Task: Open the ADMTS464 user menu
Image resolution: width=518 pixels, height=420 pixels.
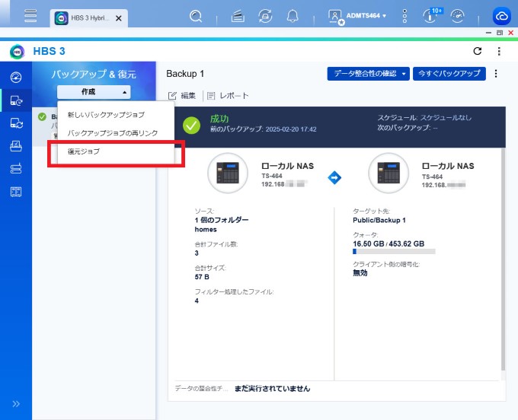Action: (366, 15)
